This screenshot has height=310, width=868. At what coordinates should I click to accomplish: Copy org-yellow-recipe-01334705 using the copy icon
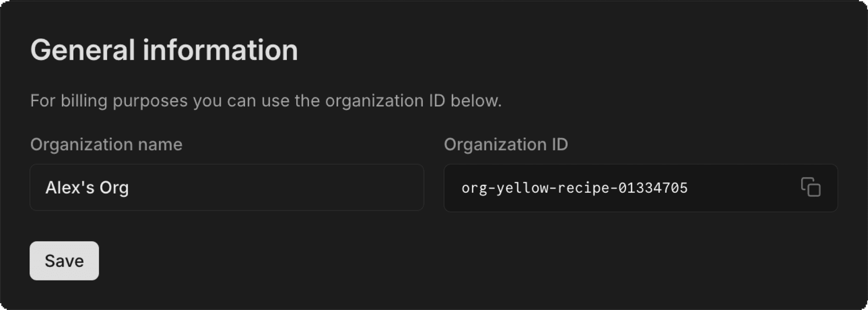pos(811,187)
